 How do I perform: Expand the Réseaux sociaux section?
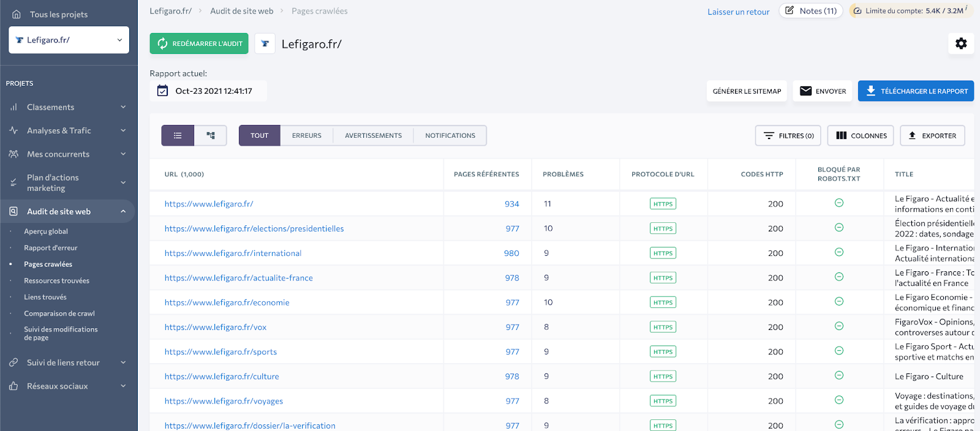coord(123,386)
